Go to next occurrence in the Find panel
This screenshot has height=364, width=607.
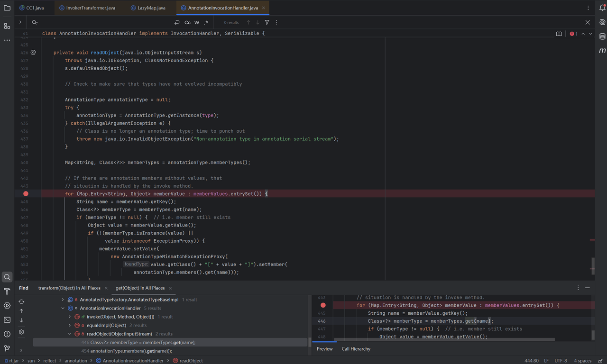tap(21, 320)
